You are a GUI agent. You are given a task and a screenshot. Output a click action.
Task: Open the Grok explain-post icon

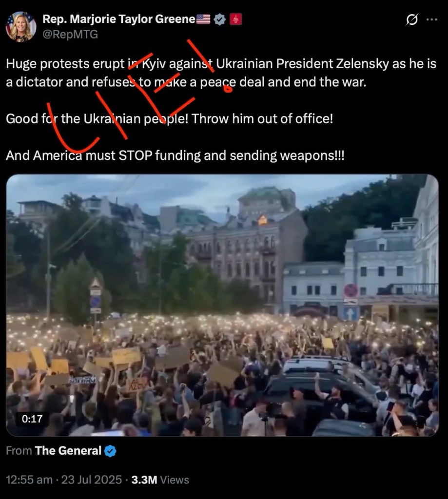click(x=411, y=19)
